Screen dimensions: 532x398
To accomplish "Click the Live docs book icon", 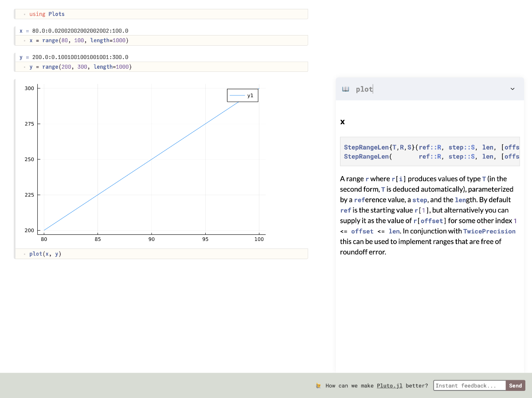I will [346, 89].
